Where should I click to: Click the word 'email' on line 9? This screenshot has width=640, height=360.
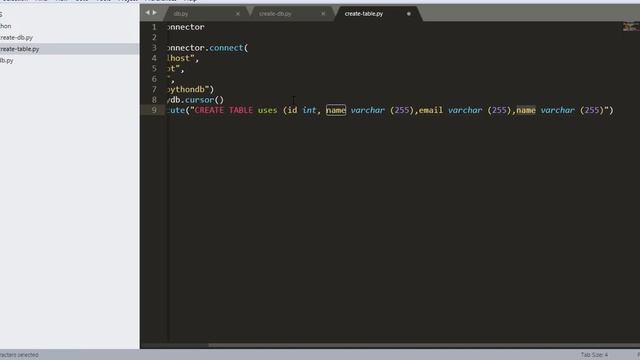pos(431,110)
